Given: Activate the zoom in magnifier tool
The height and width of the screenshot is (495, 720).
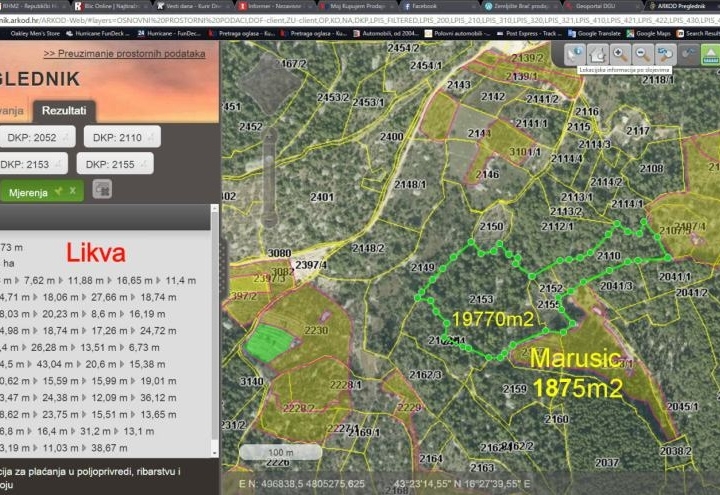Looking at the screenshot, I should point(620,55).
